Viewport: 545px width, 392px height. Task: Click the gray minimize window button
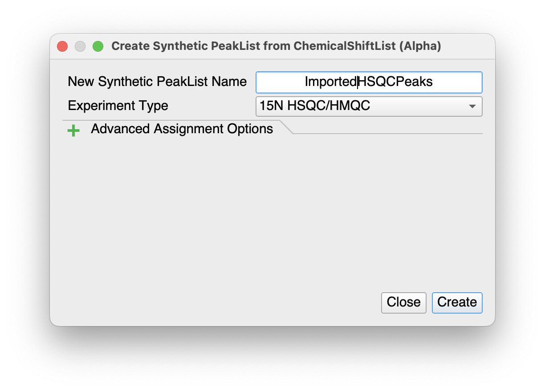(x=80, y=46)
